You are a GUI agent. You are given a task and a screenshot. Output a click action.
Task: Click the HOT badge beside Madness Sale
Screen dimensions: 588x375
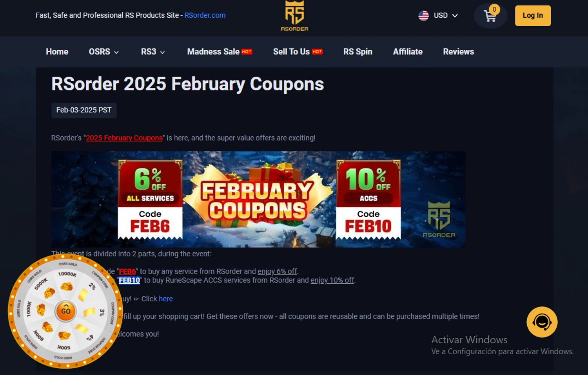[x=247, y=52]
